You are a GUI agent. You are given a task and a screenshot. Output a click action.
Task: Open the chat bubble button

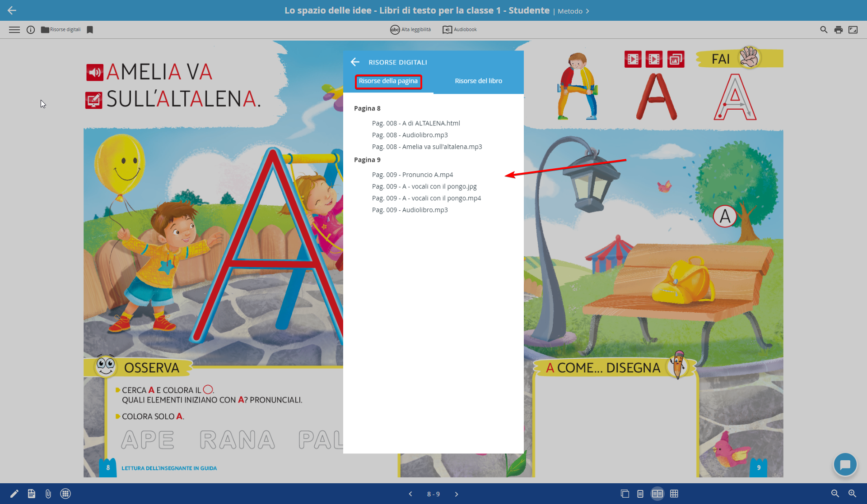(x=845, y=464)
